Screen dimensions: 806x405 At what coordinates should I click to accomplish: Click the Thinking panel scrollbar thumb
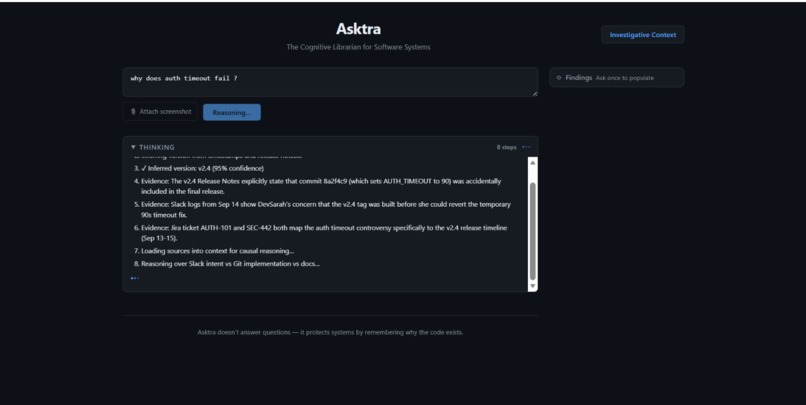tap(533, 231)
